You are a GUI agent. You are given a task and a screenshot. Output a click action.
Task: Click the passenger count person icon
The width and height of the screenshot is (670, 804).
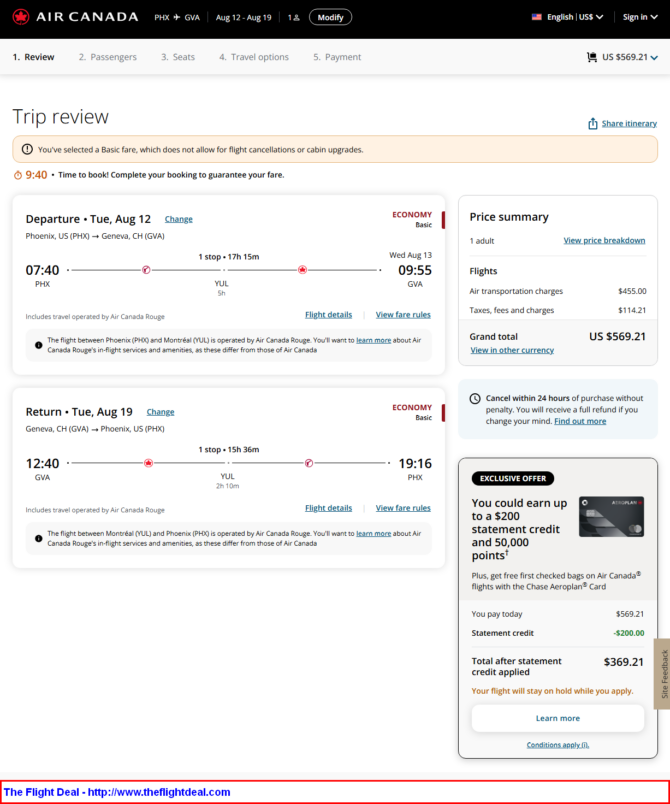tap(296, 17)
